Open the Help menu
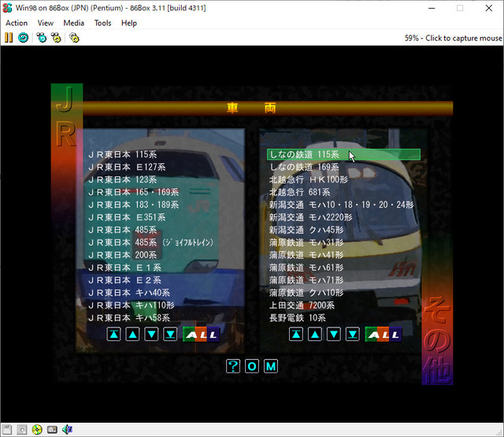This screenshot has width=504, height=437. point(129,23)
